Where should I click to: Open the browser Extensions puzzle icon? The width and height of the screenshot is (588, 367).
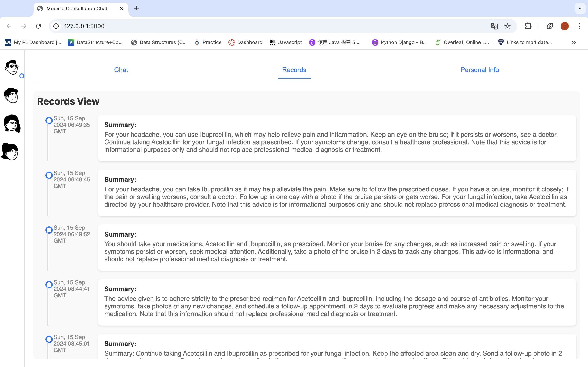coord(528,26)
